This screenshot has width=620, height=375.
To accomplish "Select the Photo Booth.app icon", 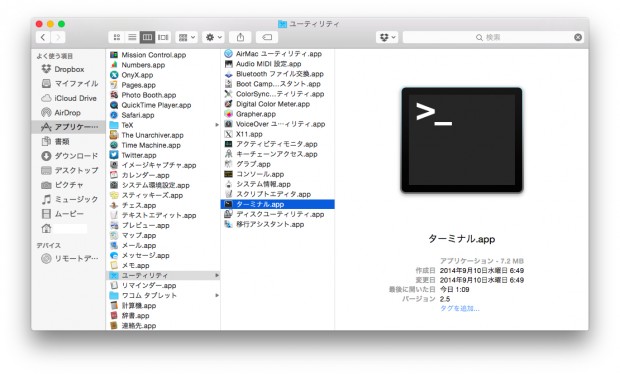I will click(x=114, y=95).
